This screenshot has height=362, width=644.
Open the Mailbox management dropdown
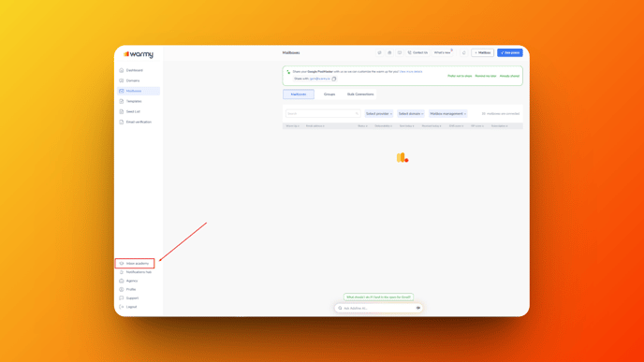[x=447, y=114]
